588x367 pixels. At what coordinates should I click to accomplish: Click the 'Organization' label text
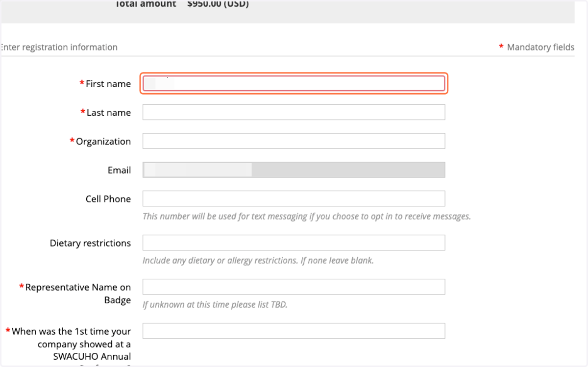(x=103, y=142)
